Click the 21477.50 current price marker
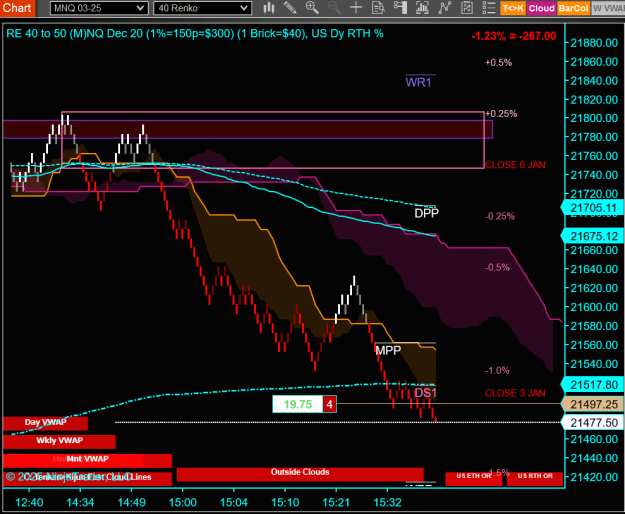 coord(593,422)
